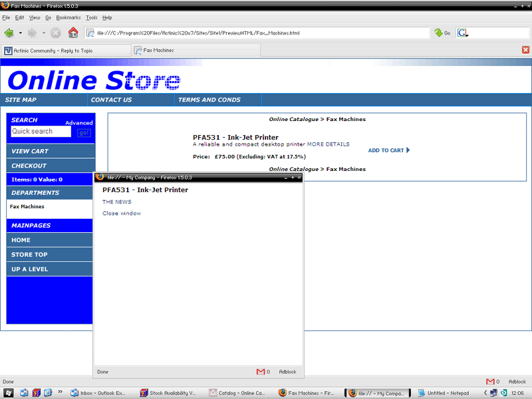This screenshot has height=399, width=532.
Task: Click the Forward arrow in the toolbar
Action: [32, 33]
